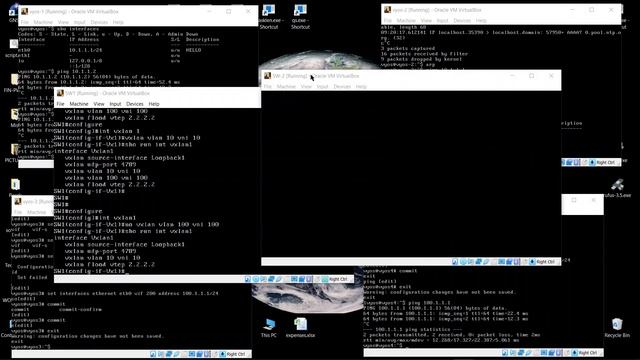
Task: Open the Machine menu in SW-2 window
Action: pyautogui.click(x=286, y=87)
